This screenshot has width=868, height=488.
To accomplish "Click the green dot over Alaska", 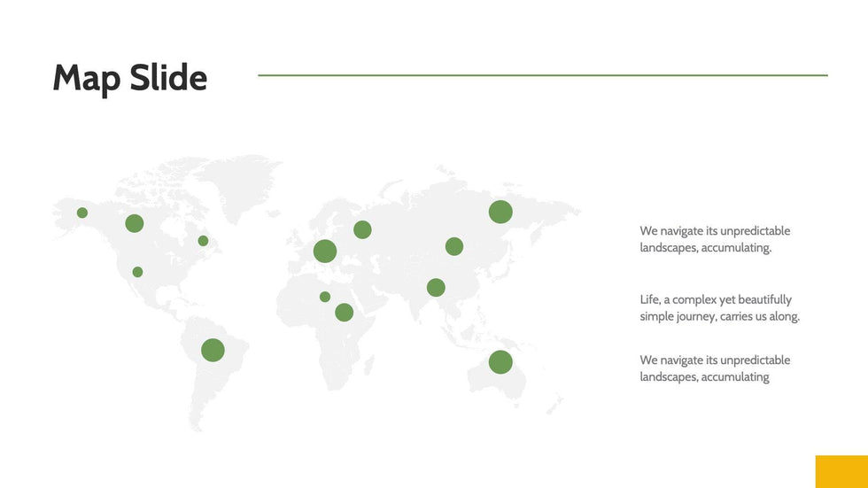I will tap(82, 213).
